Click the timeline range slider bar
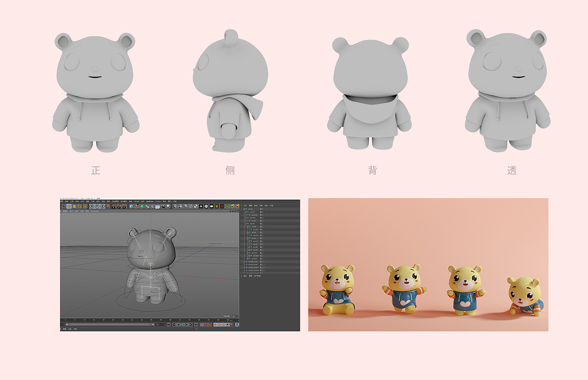 (x=110, y=324)
